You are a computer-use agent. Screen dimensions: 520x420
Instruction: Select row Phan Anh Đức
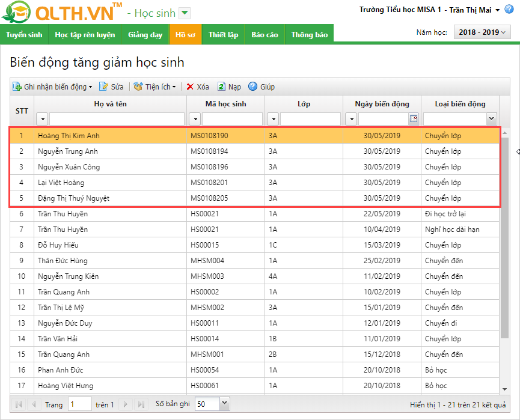click(254, 370)
